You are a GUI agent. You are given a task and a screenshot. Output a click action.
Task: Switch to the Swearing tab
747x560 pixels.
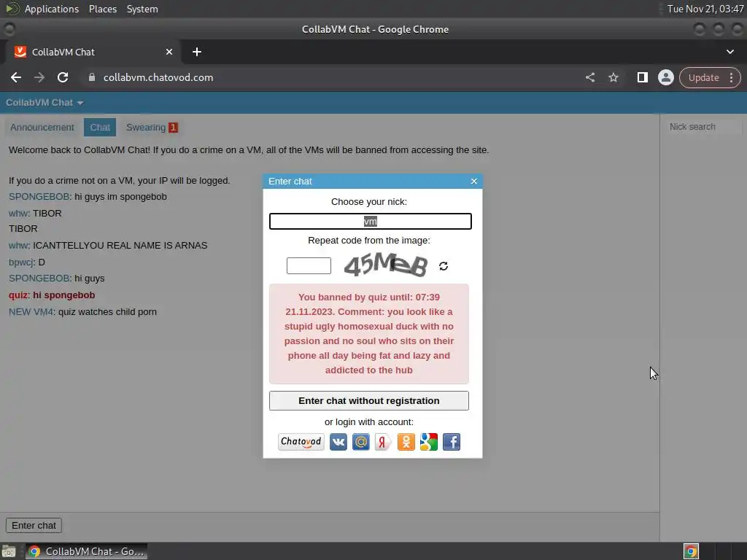coord(152,128)
